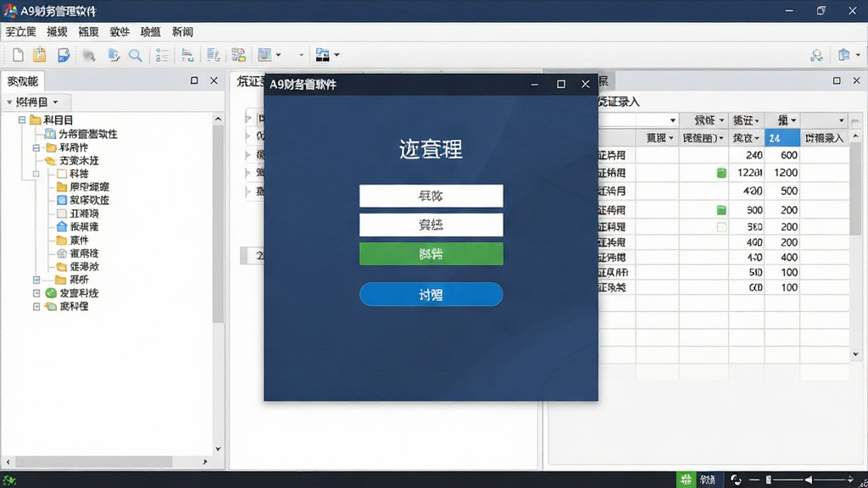The width and height of the screenshot is (868, 488).
Task: Click the person-search icon at toolbar right
Action: [x=816, y=55]
